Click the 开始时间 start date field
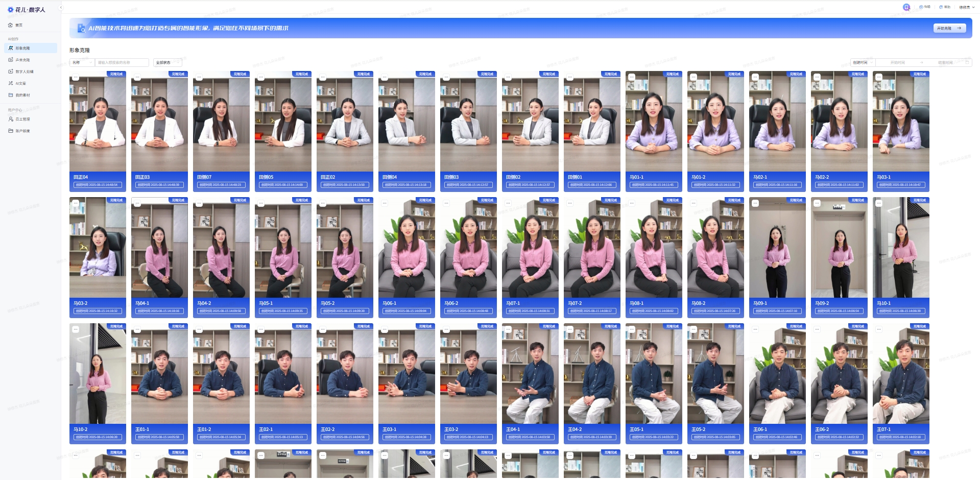Viewport: 980px width, 480px height. 897,63
